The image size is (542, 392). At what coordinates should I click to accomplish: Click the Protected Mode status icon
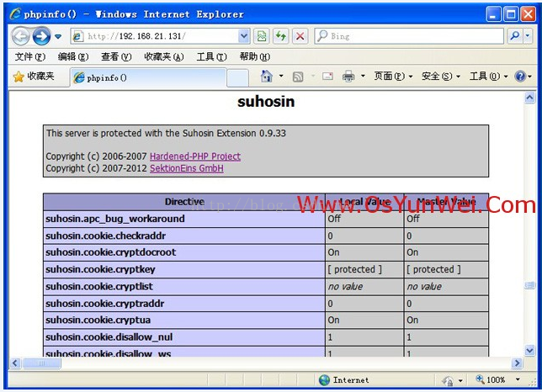(x=448, y=380)
